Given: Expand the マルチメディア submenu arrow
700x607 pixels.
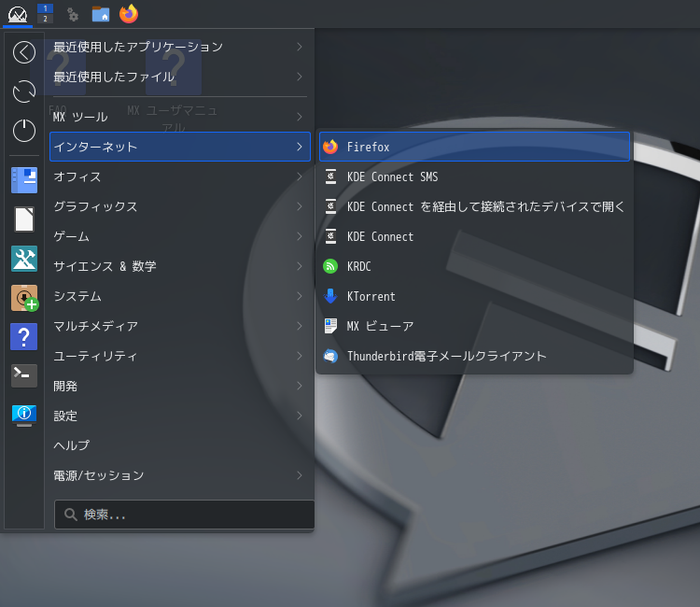Looking at the screenshot, I should click(300, 326).
